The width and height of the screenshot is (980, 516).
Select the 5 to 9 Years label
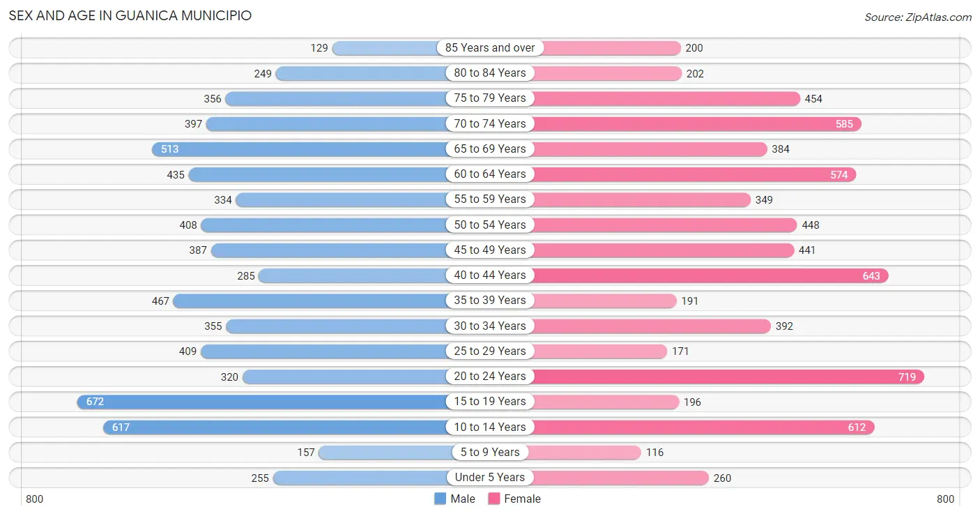490,452
